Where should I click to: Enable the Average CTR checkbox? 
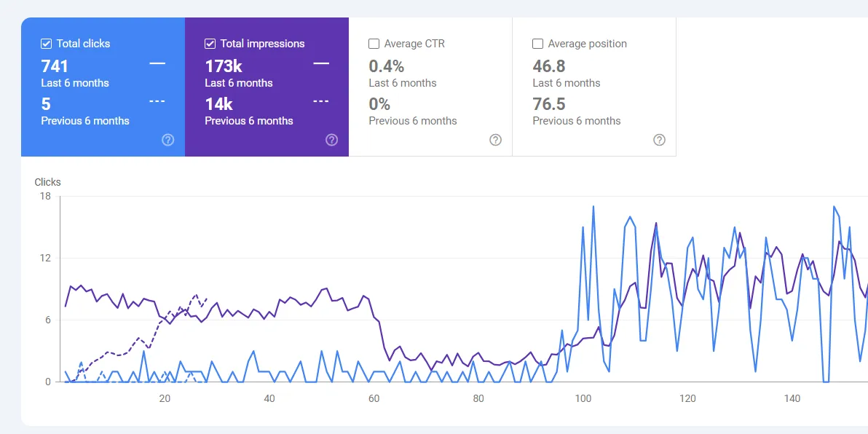coord(374,44)
